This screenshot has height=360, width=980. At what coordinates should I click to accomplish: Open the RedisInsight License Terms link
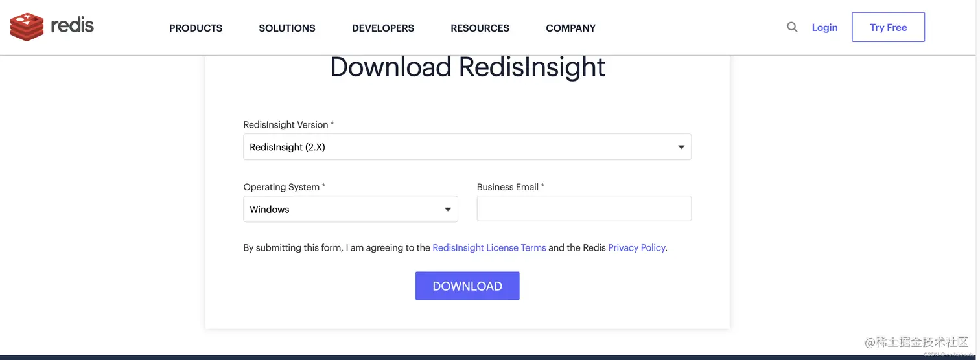[489, 247]
